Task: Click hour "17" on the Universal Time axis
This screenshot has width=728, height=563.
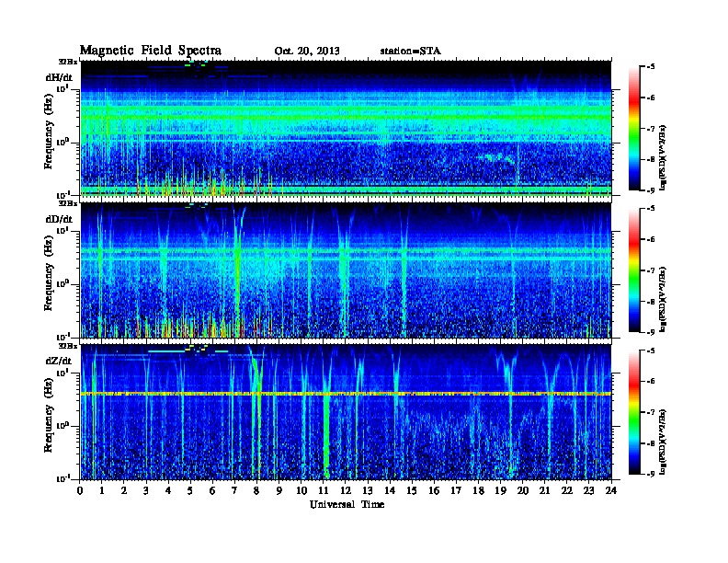Action: [456, 490]
